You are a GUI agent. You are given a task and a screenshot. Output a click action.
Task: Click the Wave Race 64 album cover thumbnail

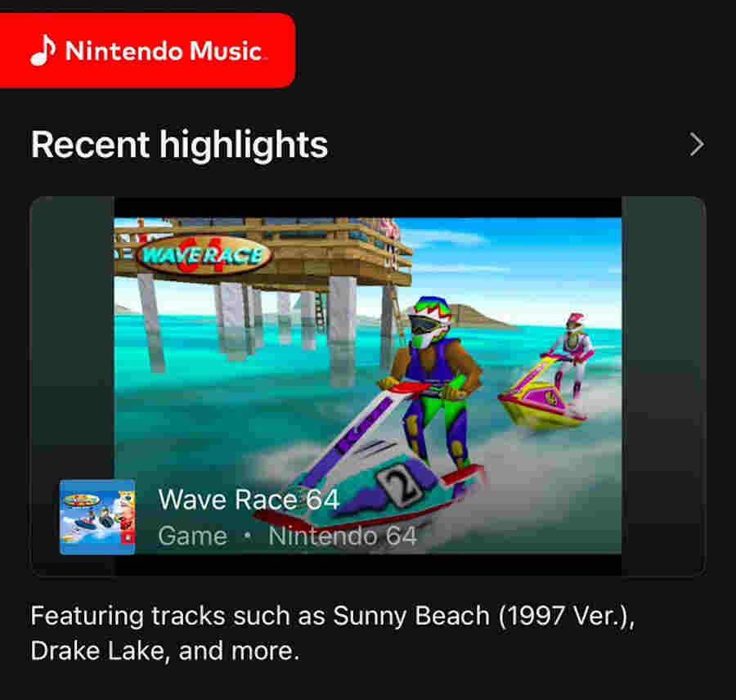[97, 517]
